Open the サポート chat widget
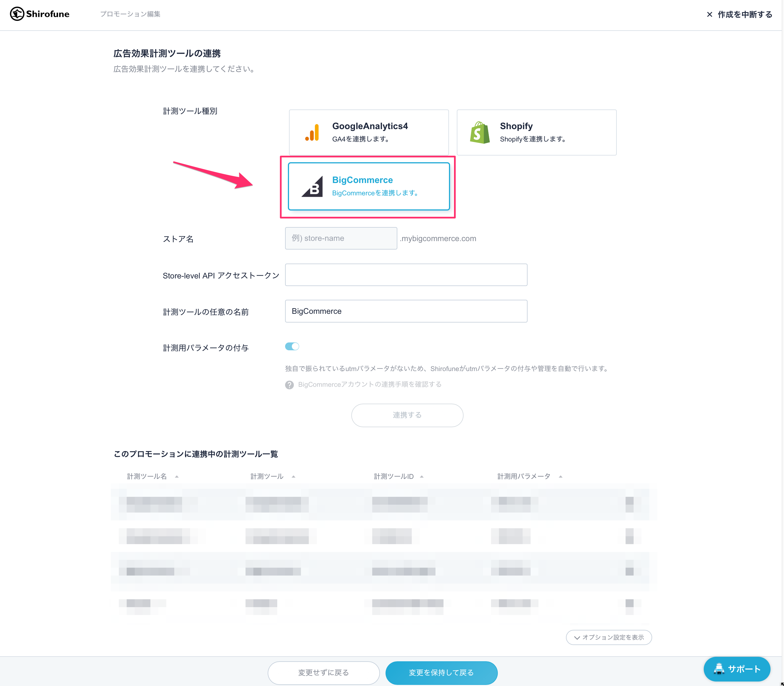The width and height of the screenshot is (784, 686). [x=737, y=669]
